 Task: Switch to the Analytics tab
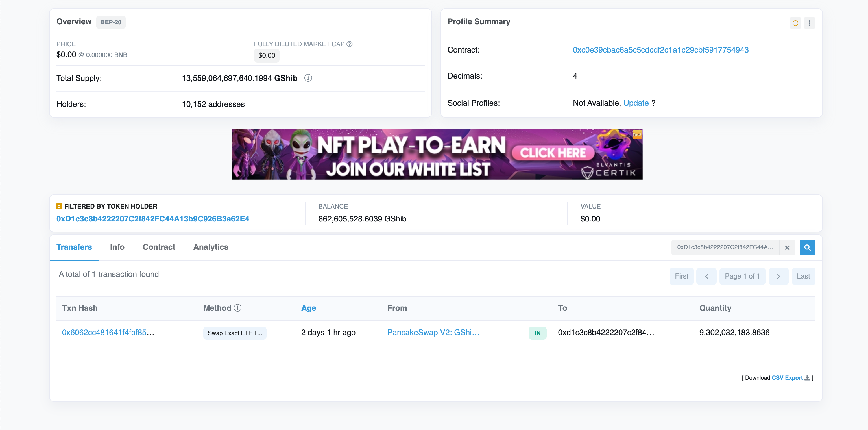(211, 247)
